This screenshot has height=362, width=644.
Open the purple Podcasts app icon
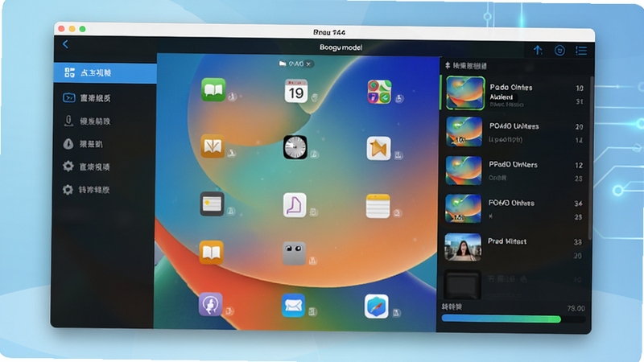tap(211, 304)
